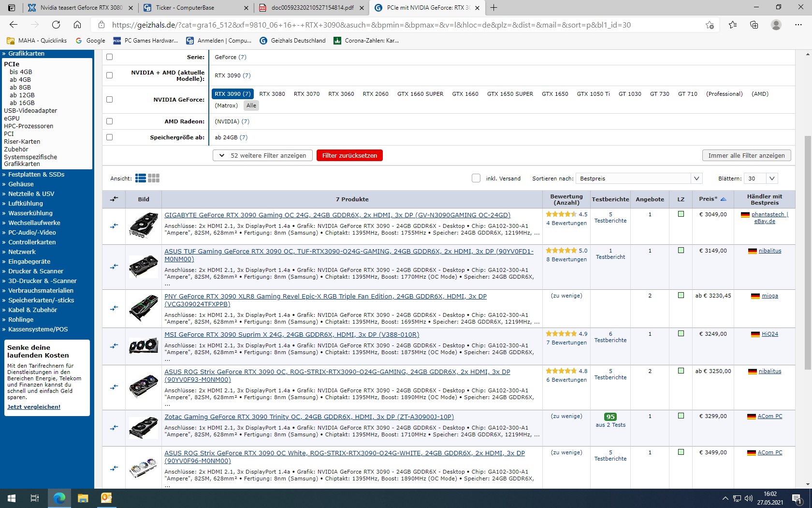Screen dimensions: 812x508
Task: Select RTX 3080 model filter
Action: tap(272, 94)
